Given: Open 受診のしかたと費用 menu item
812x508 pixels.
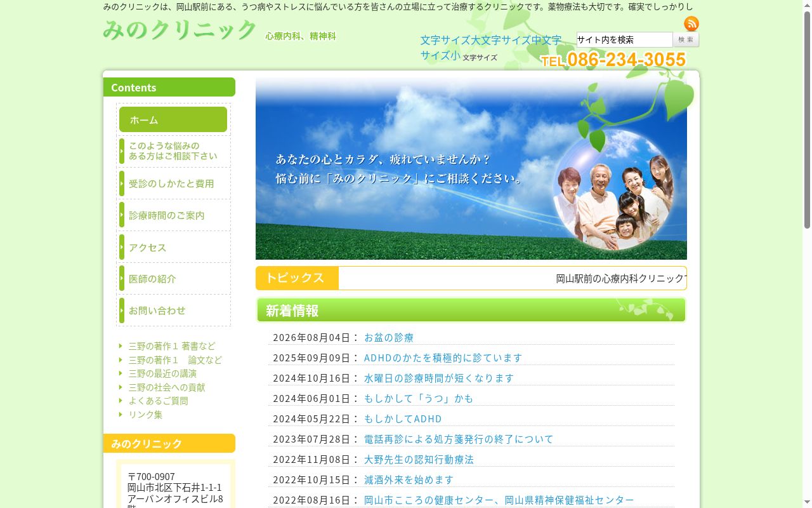Looking at the screenshot, I should 173,184.
